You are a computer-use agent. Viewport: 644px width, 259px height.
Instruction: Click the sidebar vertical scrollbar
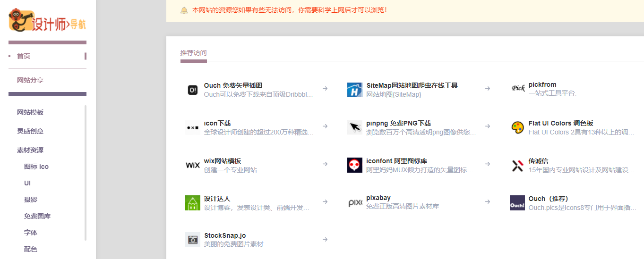point(86,172)
